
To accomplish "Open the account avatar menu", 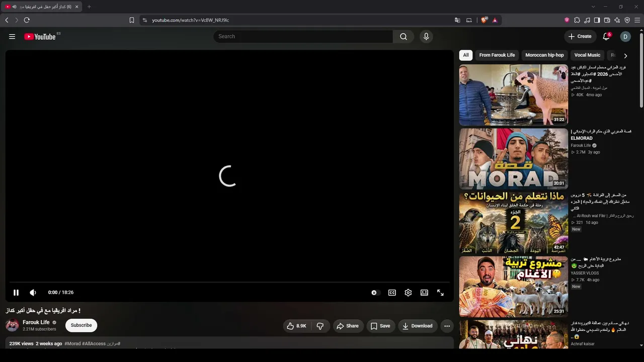I will (625, 36).
